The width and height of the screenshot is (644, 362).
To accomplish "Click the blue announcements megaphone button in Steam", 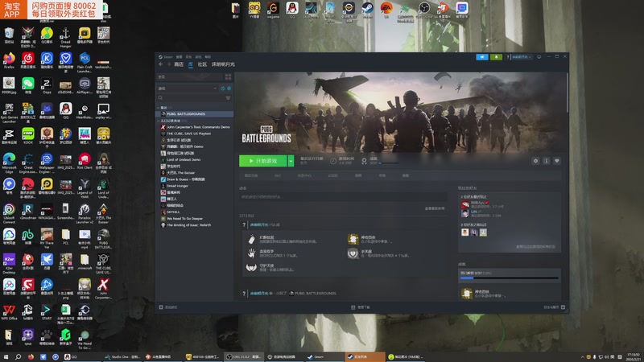I will tap(481, 56).
